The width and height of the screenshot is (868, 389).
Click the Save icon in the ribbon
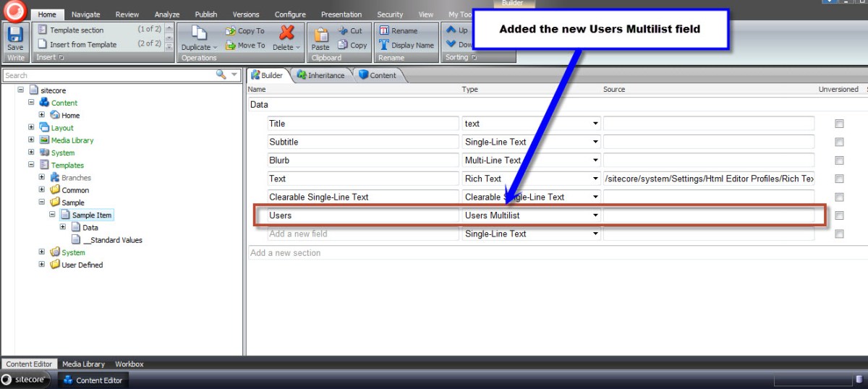tap(15, 35)
